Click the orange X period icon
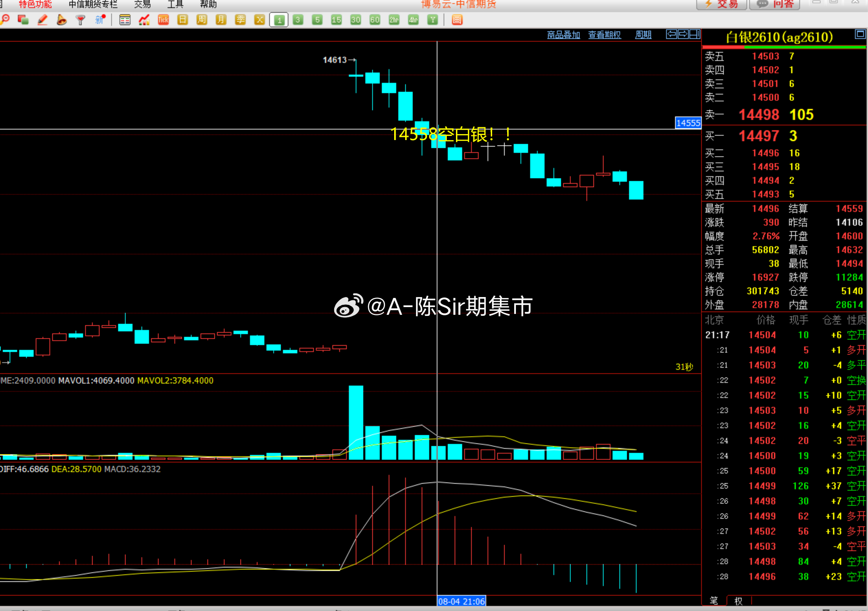The width and height of the screenshot is (868, 611). [260, 20]
